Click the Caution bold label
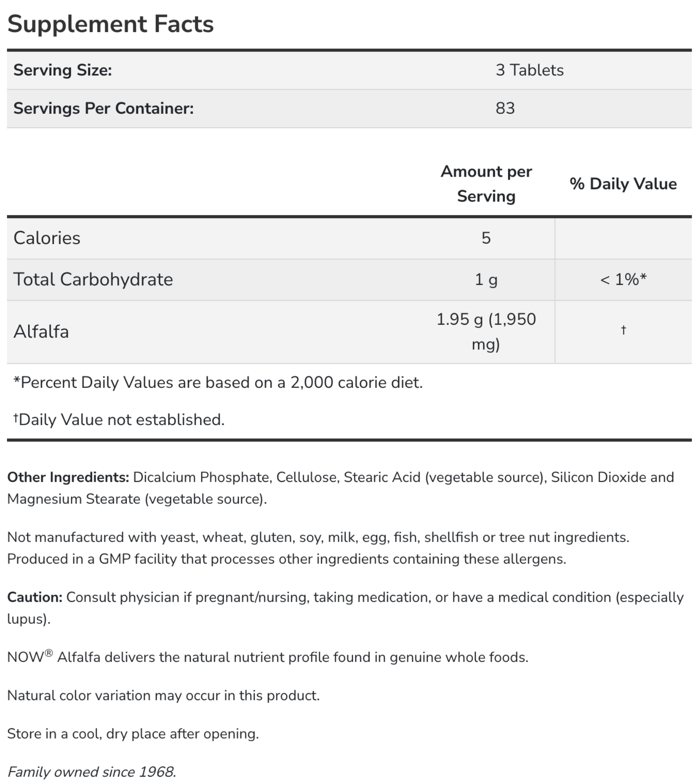This screenshot has width=694, height=784. 35,597
